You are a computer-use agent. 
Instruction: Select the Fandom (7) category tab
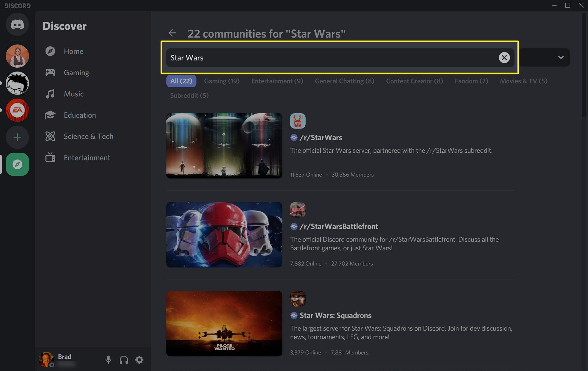pyautogui.click(x=471, y=81)
